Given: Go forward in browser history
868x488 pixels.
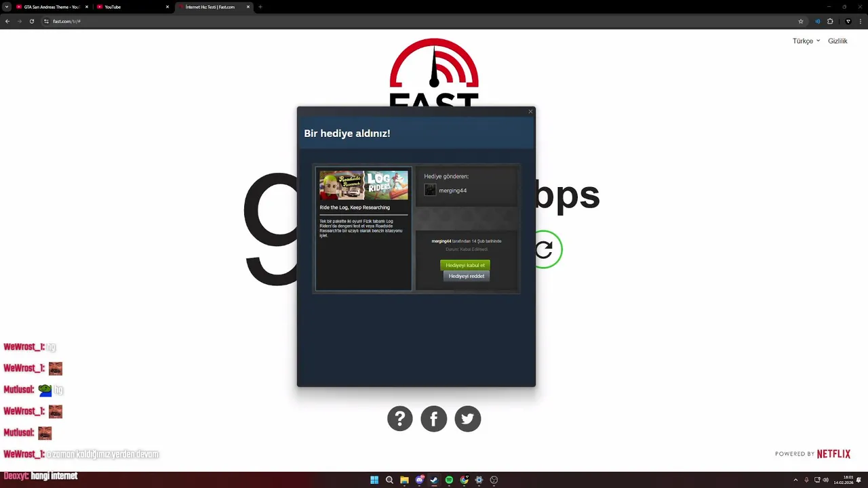Looking at the screenshot, I should pos(20,21).
